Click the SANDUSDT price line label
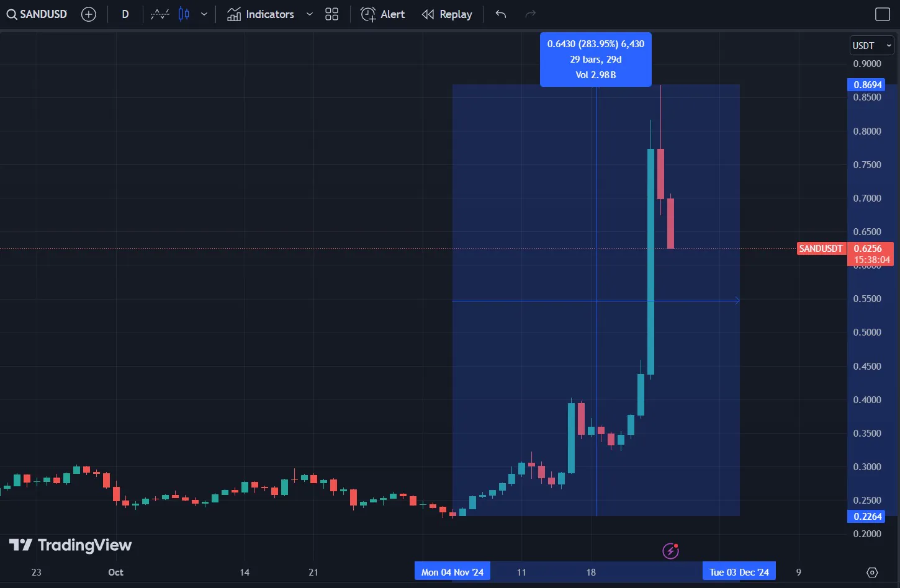Screen dimensions: 900x588 tap(821, 248)
